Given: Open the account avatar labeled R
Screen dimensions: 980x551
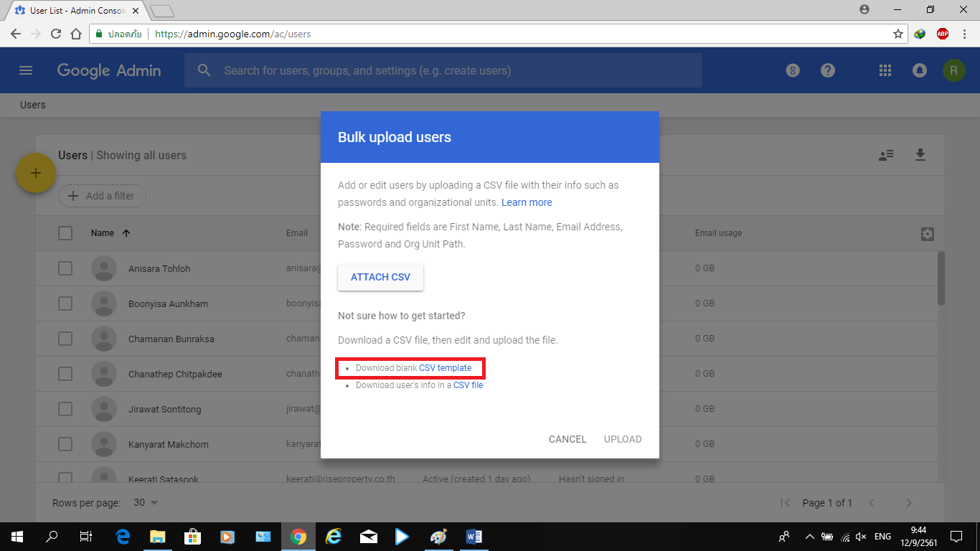Looking at the screenshot, I should click(x=953, y=70).
